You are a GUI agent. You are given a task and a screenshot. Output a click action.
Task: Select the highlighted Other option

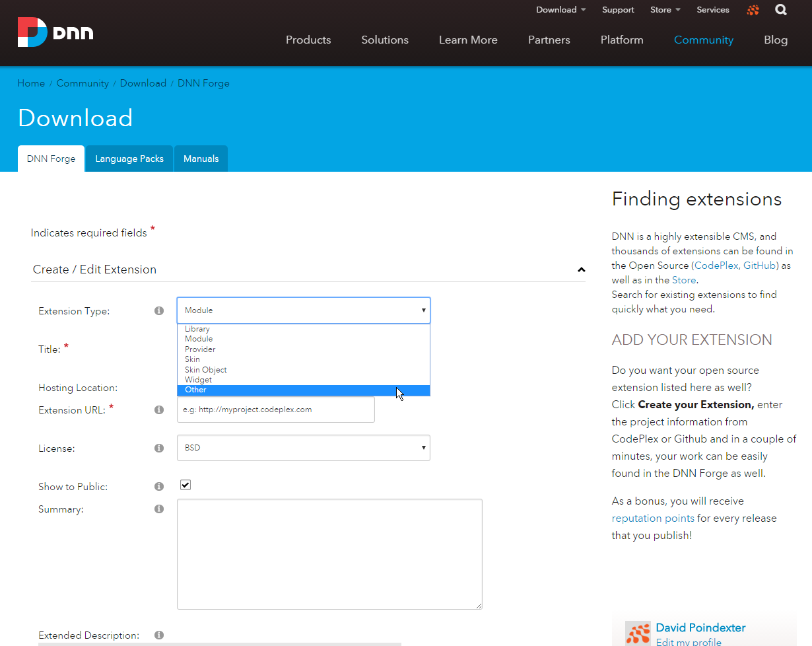(x=304, y=390)
